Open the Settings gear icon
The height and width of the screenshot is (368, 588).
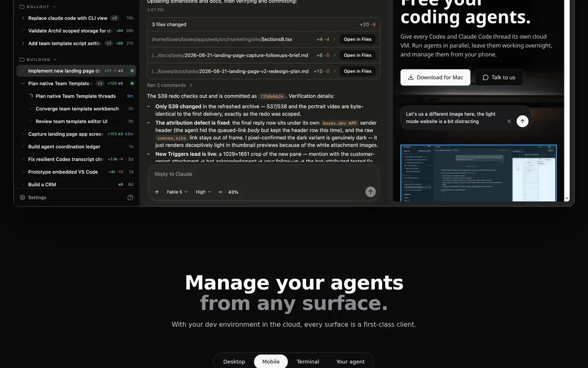coord(23,197)
